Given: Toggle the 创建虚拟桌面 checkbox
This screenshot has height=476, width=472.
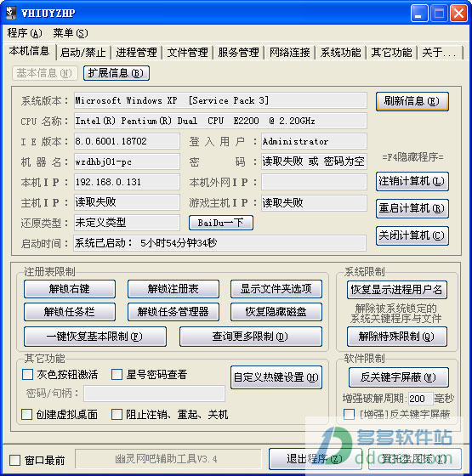Looking at the screenshot, I should [x=26, y=415].
